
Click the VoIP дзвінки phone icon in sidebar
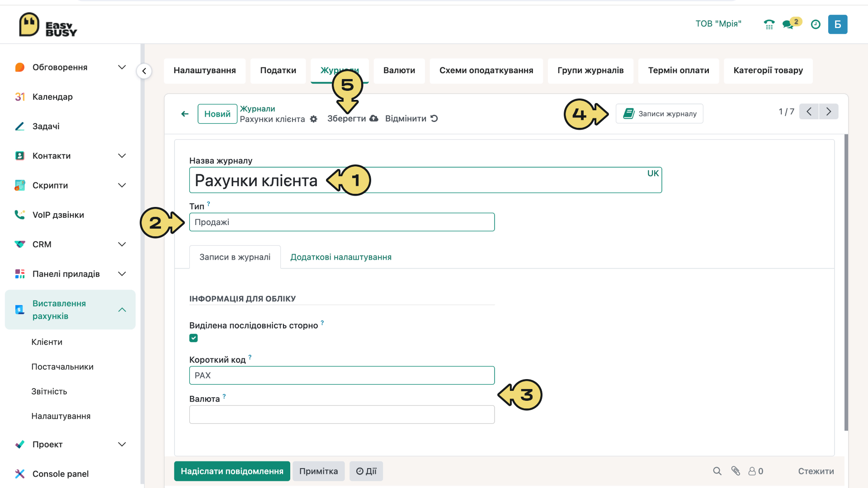click(x=19, y=215)
